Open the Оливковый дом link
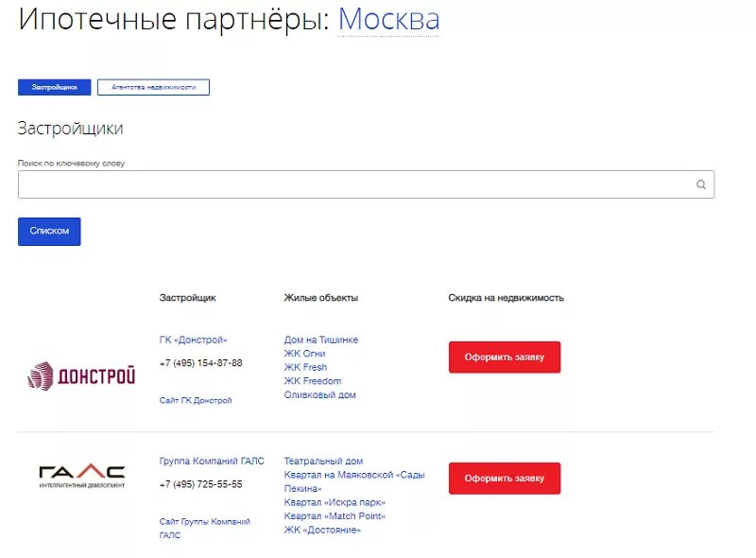This screenshot has height=558, width=756. coord(319,394)
